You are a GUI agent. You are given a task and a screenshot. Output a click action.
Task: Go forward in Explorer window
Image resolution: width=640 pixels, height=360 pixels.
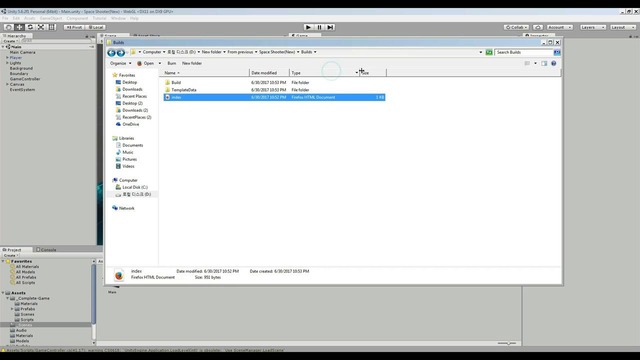click(x=121, y=52)
